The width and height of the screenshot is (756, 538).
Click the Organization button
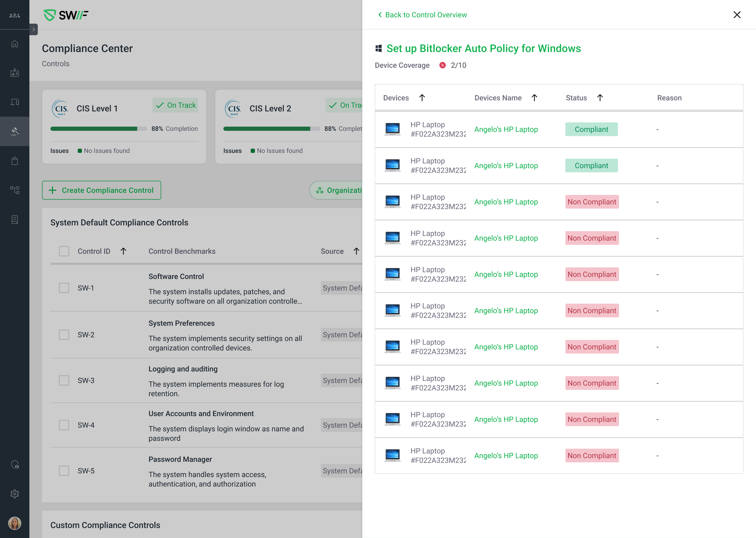point(336,190)
